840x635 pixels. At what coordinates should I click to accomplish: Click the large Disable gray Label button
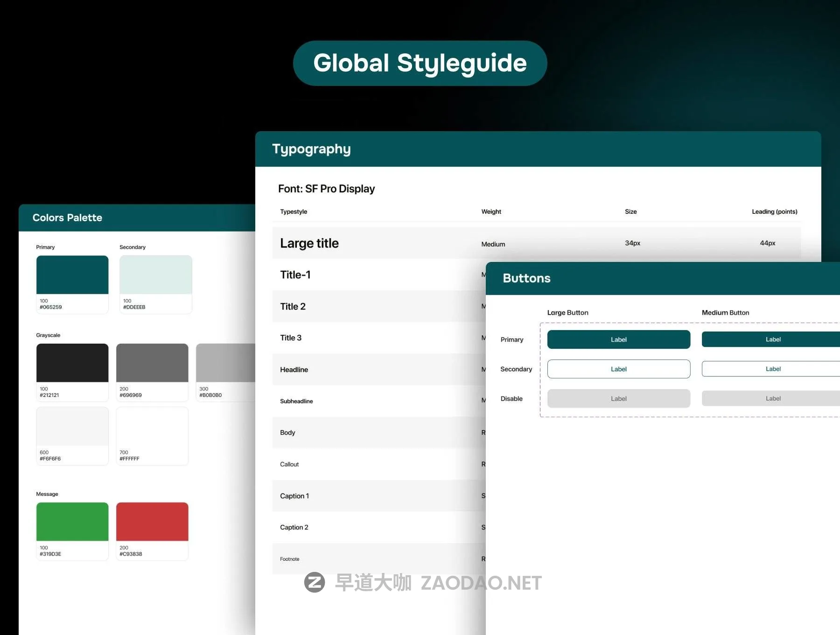coord(618,399)
